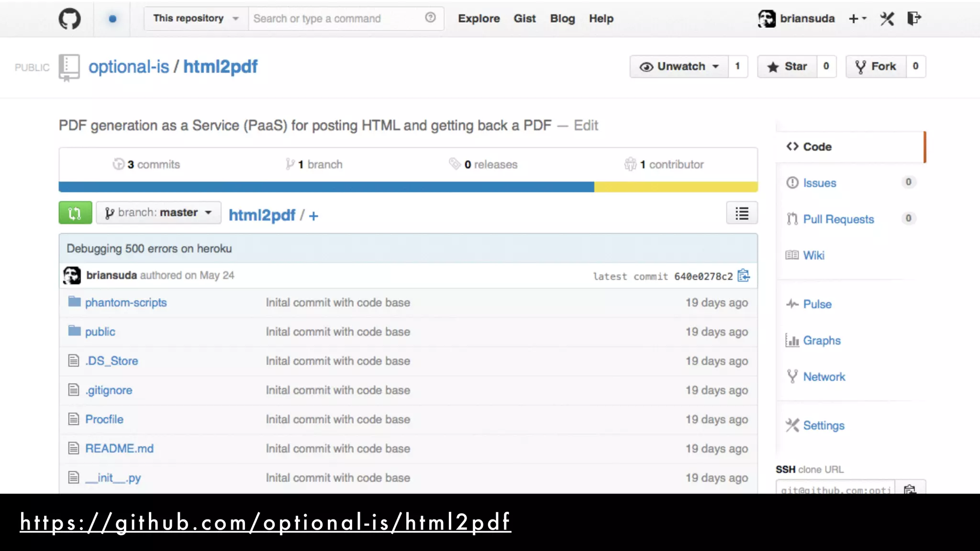Click the fork count 0

pyautogui.click(x=916, y=66)
